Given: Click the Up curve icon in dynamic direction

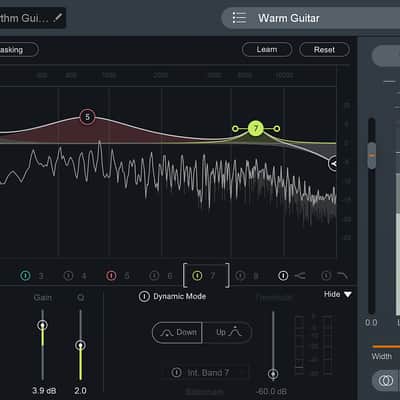Looking at the screenshot, I should pyautogui.click(x=235, y=331).
